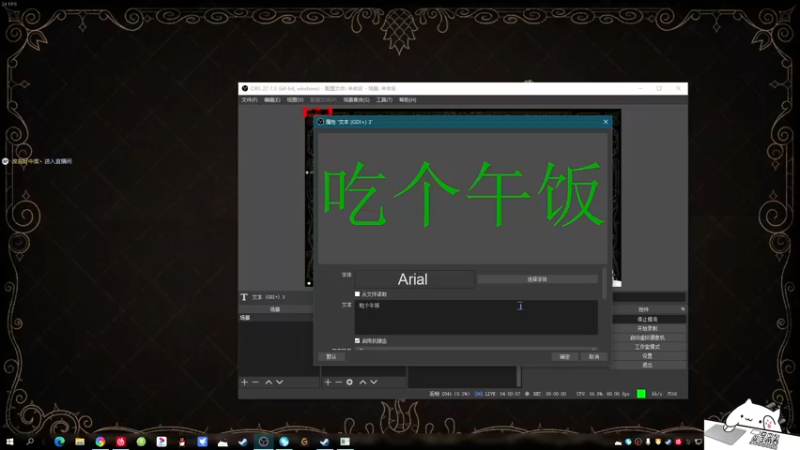This screenshot has height=450, width=800.
Task: Open green round taskbar app icon
Action: [141, 442]
